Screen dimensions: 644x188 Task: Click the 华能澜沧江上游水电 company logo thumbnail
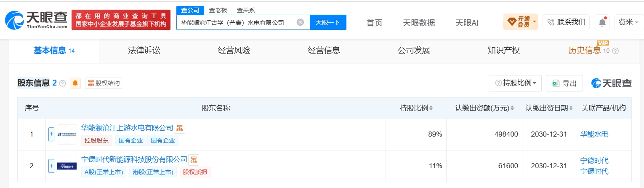[x=67, y=134]
